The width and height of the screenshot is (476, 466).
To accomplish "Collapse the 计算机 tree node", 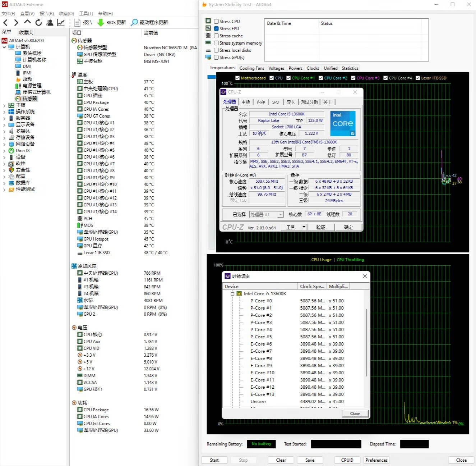I will 4,47.
